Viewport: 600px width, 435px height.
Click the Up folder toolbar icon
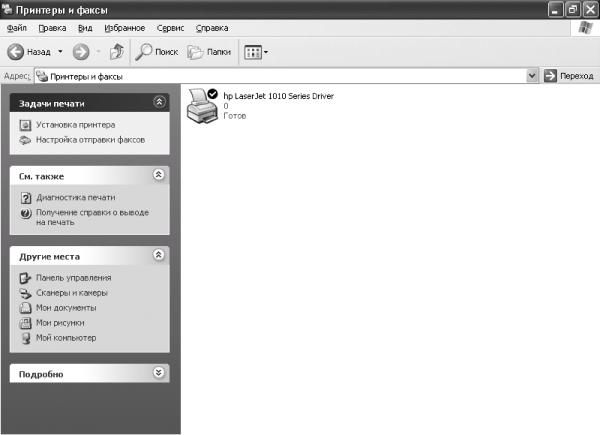[x=116, y=51]
